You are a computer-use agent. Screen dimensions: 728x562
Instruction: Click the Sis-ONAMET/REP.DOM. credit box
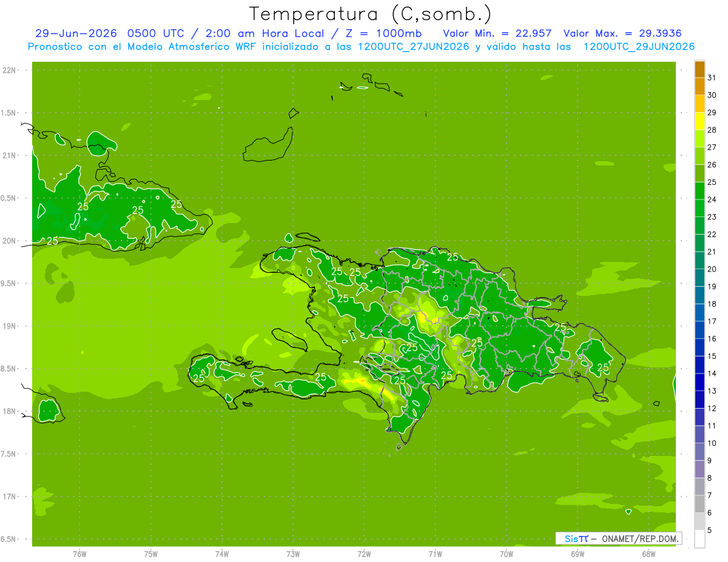pos(619,538)
